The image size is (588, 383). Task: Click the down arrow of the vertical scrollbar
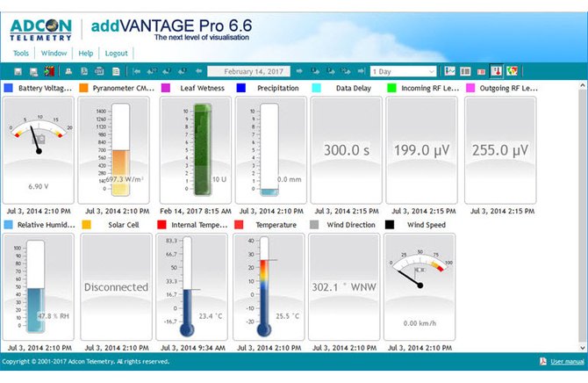(x=583, y=348)
